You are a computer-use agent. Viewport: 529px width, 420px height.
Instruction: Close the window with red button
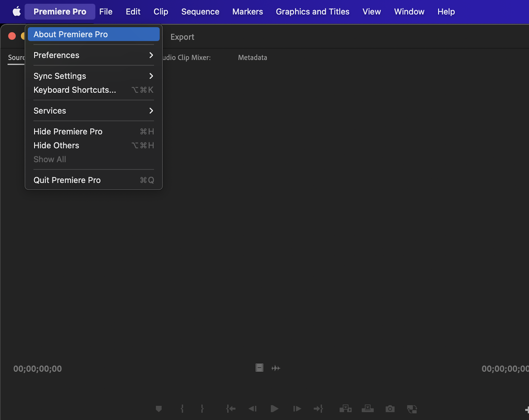pos(12,36)
